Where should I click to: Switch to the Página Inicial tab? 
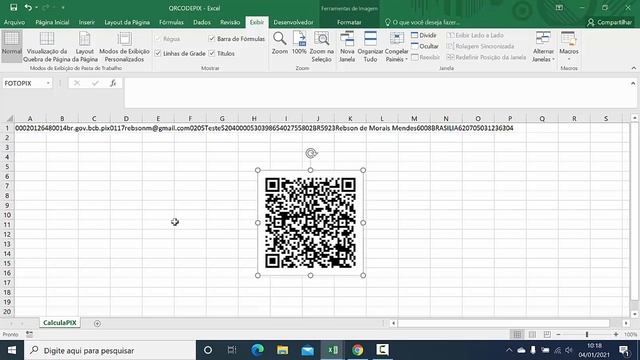coord(52,22)
